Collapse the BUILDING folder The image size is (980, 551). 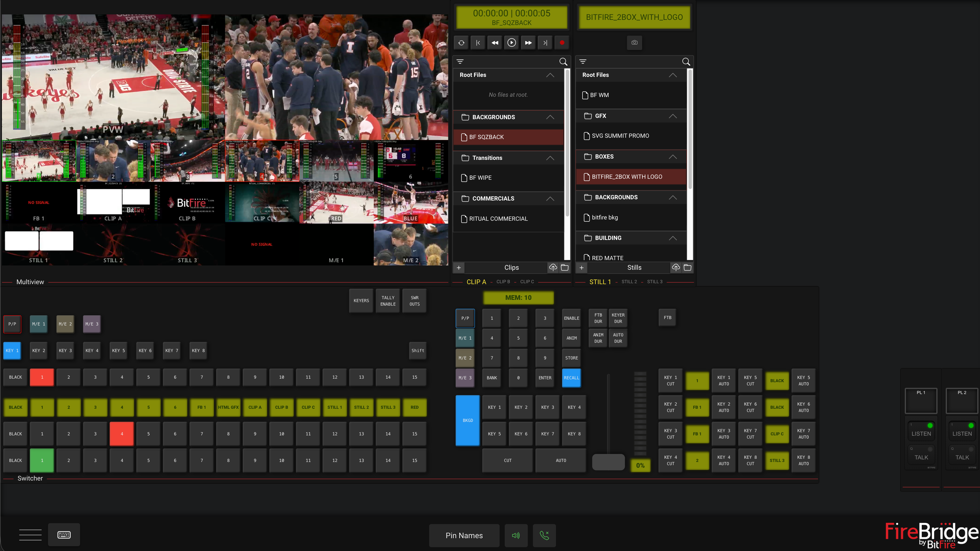point(673,238)
